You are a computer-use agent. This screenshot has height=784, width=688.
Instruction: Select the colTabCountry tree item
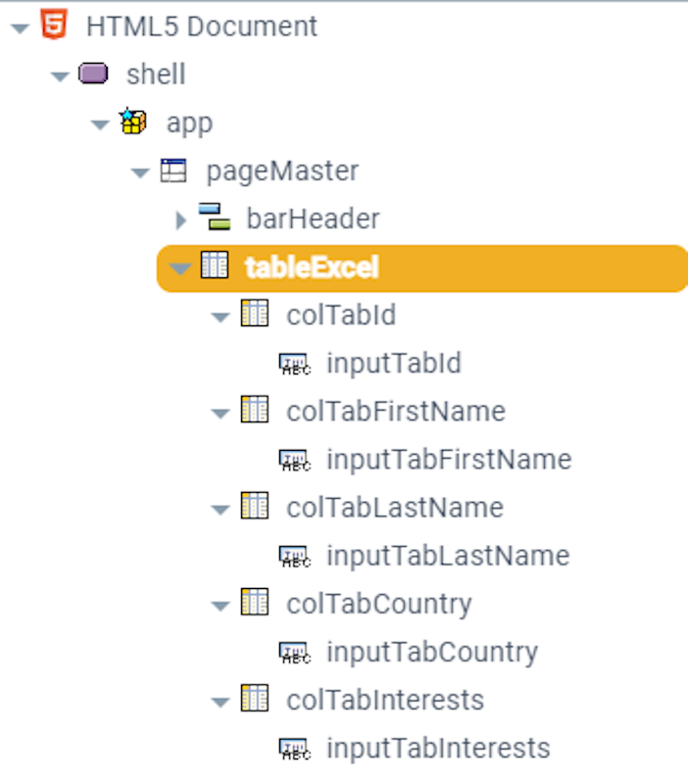click(379, 604)
